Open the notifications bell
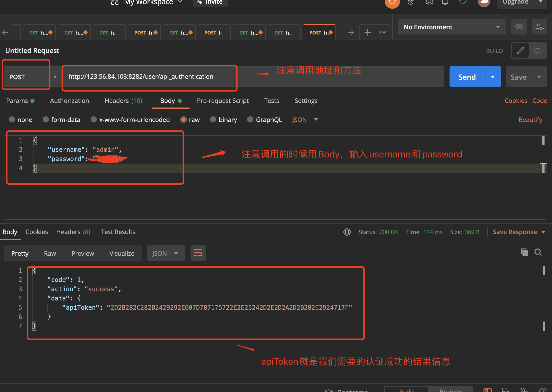 pyautogui.click(x=445, y=2)
